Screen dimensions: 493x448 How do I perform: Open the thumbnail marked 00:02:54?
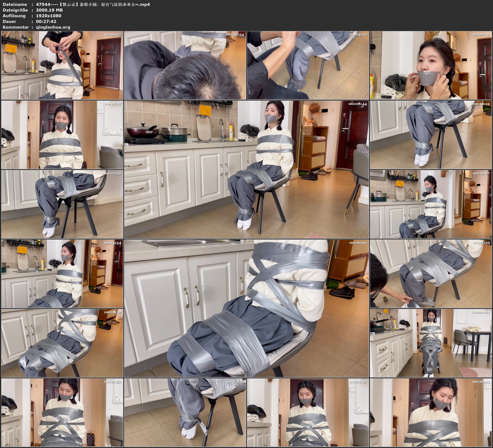tap(185, 65)
